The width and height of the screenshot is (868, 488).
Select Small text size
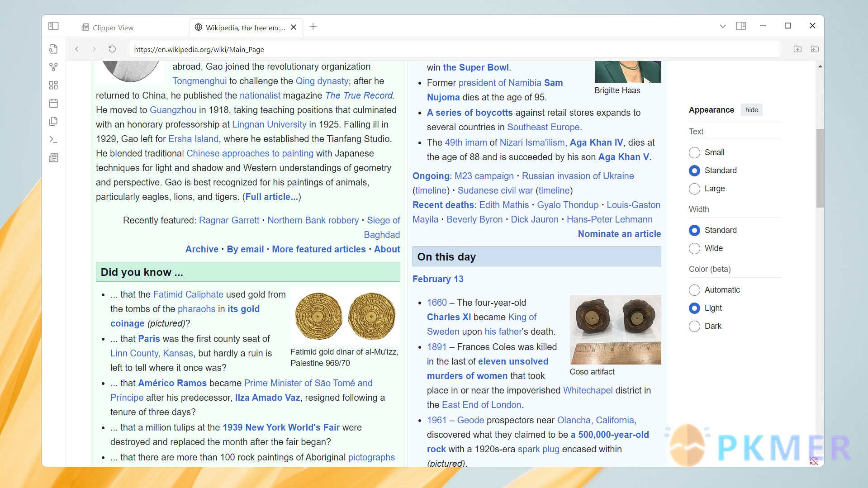(x=694, y=152)
